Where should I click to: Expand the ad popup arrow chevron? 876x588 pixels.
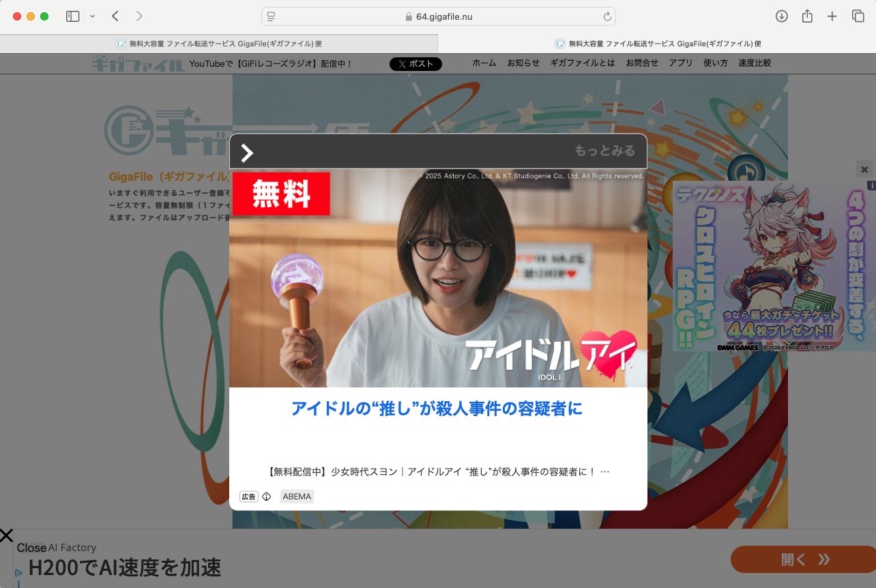tap(247, 153)
